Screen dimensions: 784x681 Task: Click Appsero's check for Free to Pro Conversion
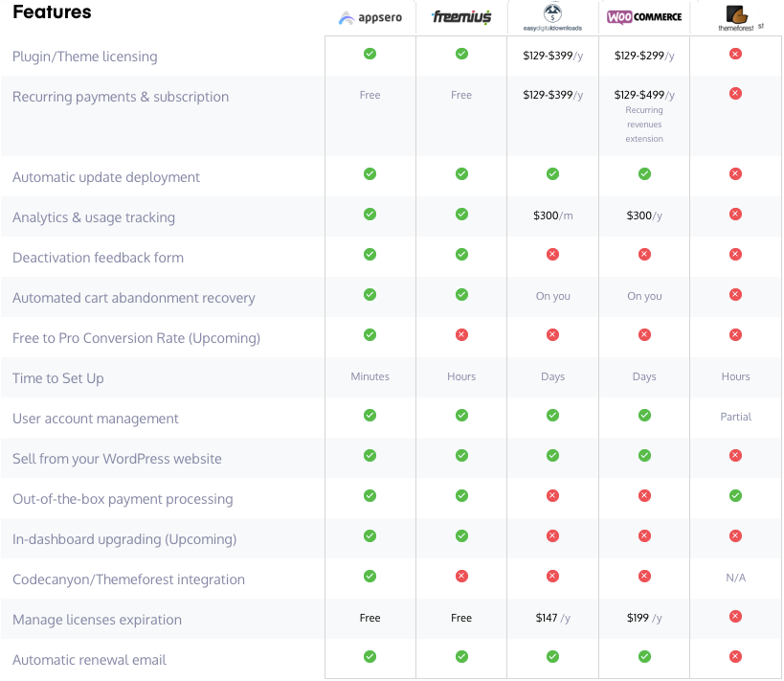click(370, 334)
